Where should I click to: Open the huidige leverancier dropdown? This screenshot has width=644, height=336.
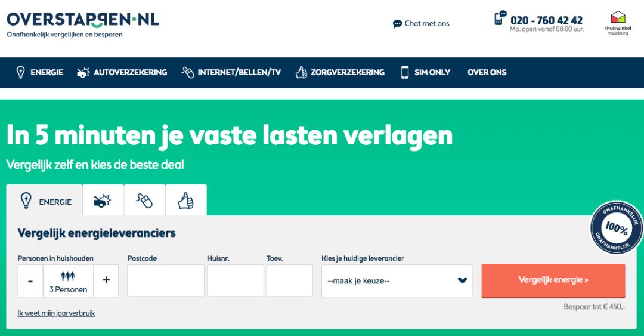click(x=397, y=281)
